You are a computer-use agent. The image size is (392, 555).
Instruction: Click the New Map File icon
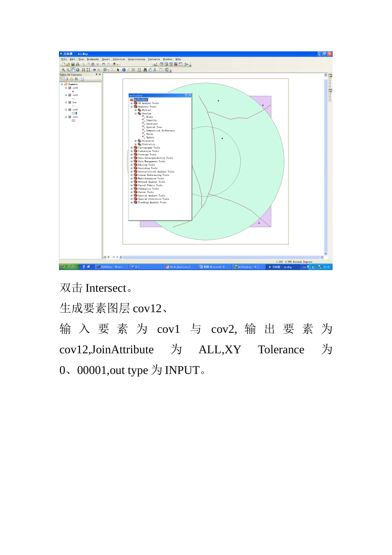(64, 64)
